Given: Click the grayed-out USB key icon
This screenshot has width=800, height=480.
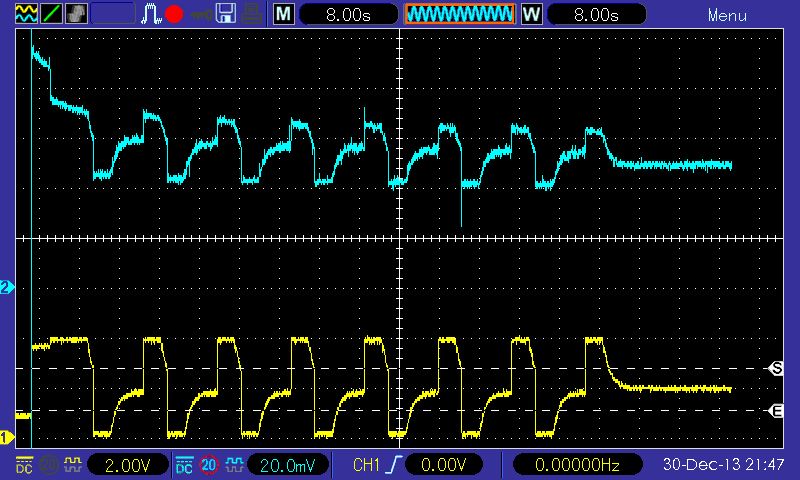Looking at the screenshot, I should coord(202,14).
